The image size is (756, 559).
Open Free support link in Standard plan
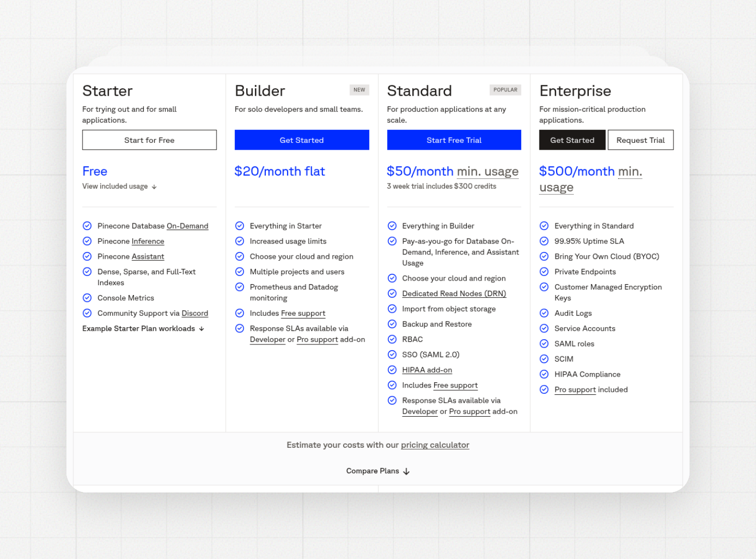pyautogui.click(x=455, y=385)
